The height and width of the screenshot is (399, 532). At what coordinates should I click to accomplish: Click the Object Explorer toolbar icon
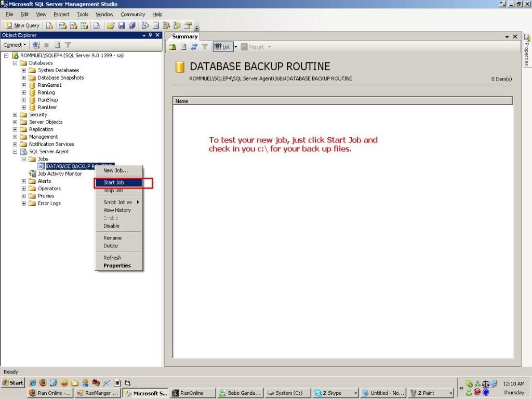166,25
